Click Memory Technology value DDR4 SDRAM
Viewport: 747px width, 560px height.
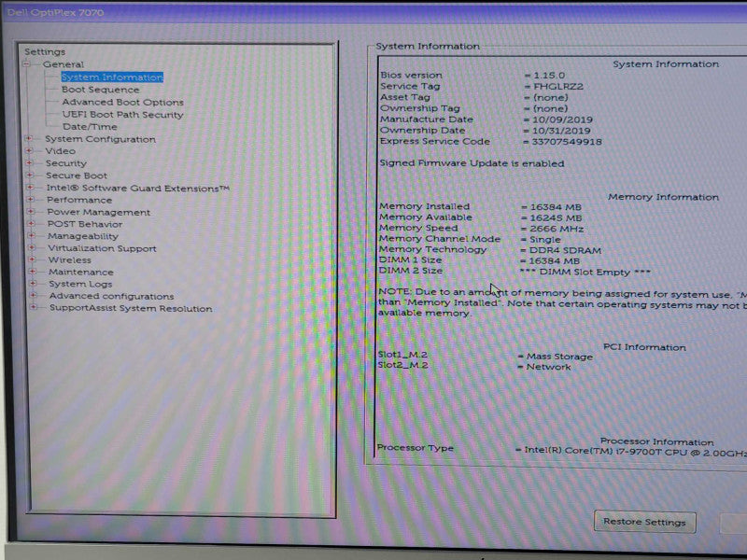click(x=565, y=250)
